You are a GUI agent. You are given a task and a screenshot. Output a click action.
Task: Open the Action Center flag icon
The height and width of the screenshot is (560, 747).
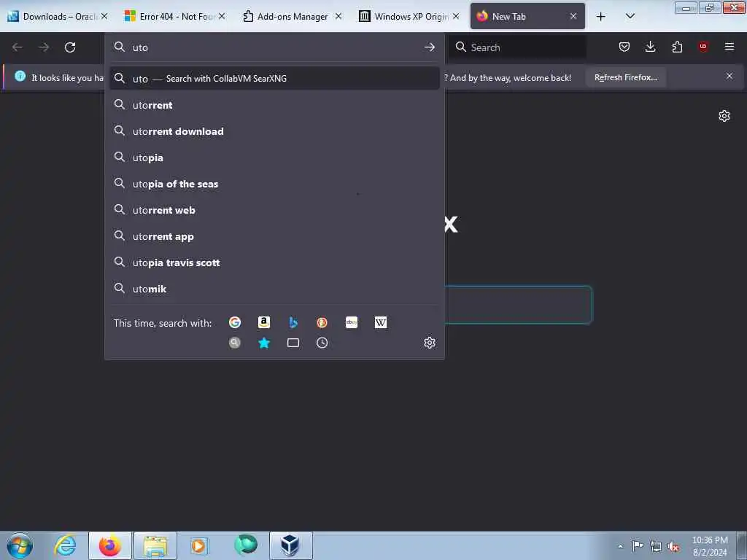point(638,545)
